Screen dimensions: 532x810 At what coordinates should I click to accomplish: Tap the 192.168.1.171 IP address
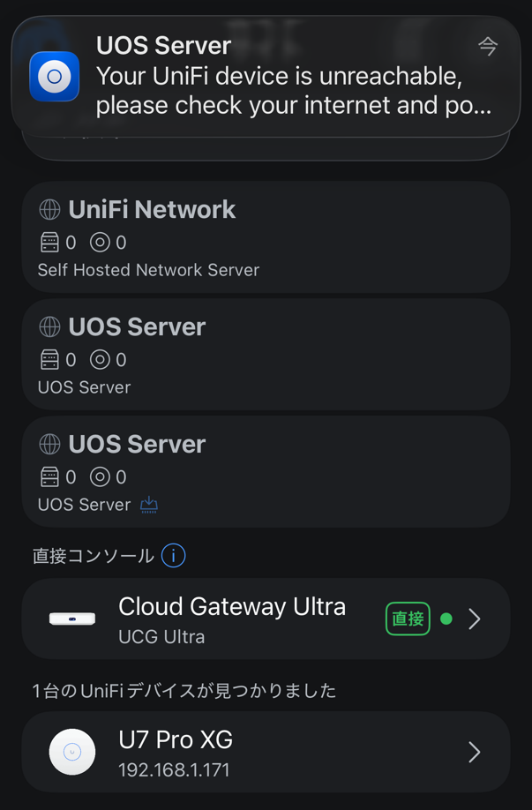pos(174,769)
